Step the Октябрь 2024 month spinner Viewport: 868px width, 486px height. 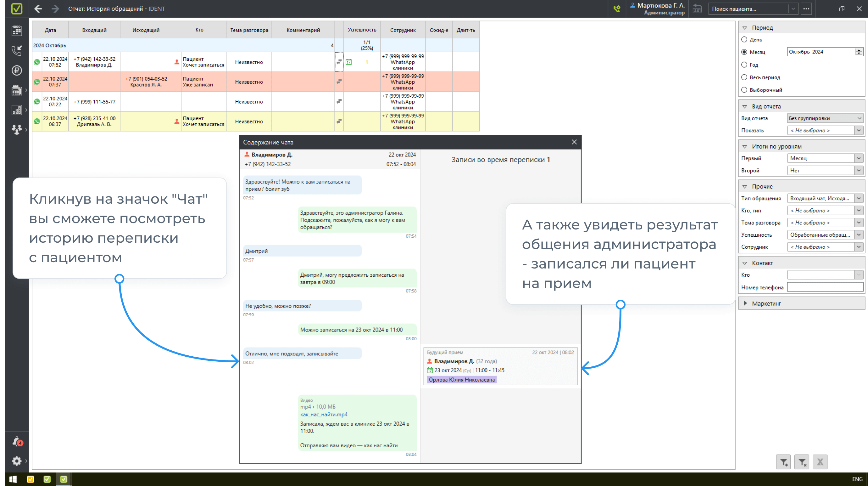click(859, 52)
